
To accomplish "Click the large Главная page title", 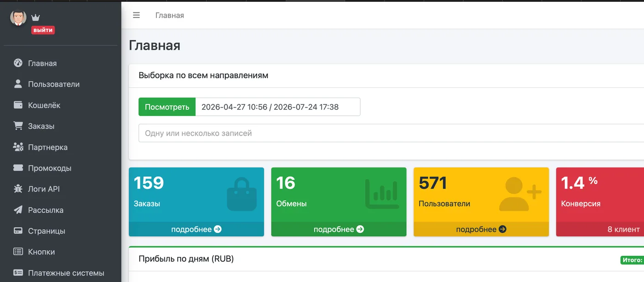I will tap(155, 45).
